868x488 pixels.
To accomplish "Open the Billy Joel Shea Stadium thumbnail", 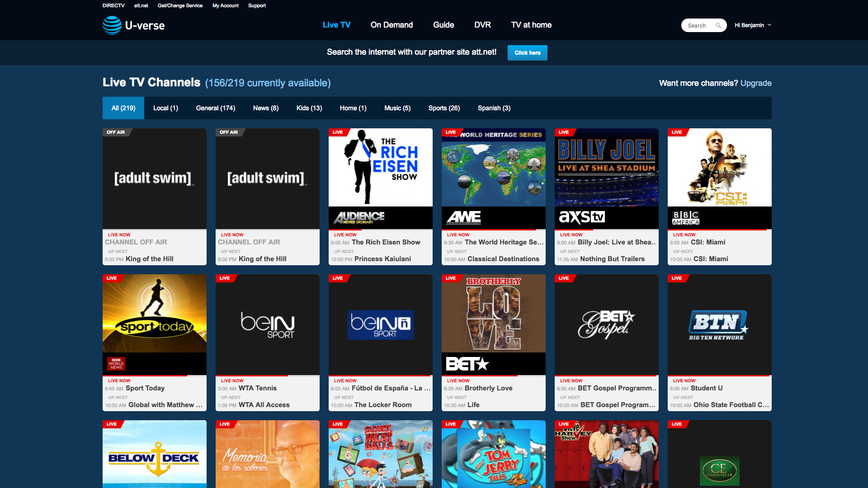I will [606, 168].
